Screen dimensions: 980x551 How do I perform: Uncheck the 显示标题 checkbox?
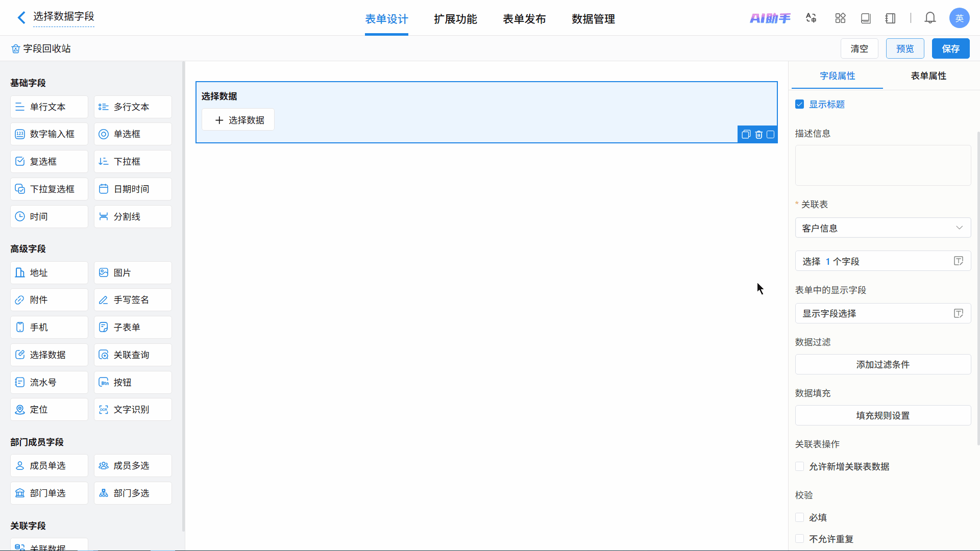click(800, 105)
